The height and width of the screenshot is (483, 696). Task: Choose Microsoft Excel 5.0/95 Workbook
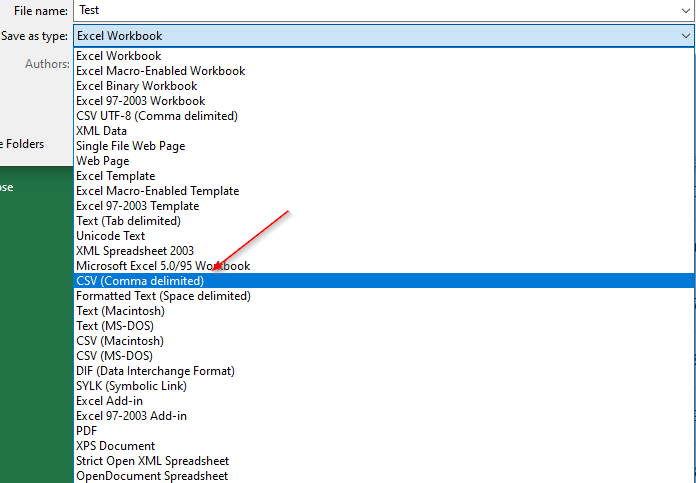click(x=384, y=266)
